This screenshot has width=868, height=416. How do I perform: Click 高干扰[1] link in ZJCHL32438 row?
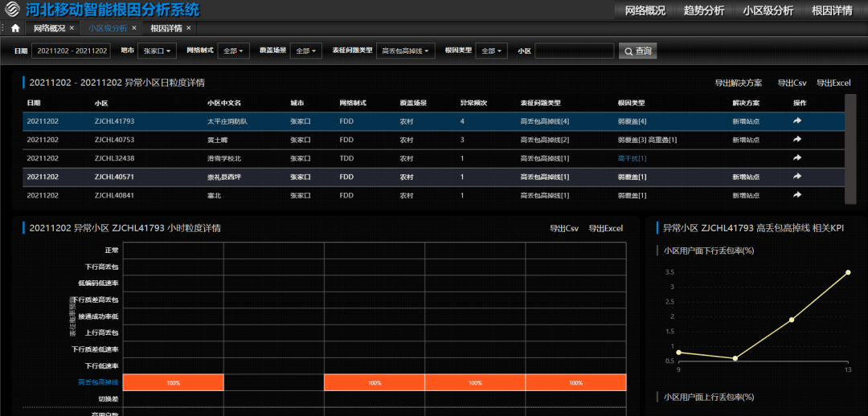pyautogui.click(x=633, y=158)
